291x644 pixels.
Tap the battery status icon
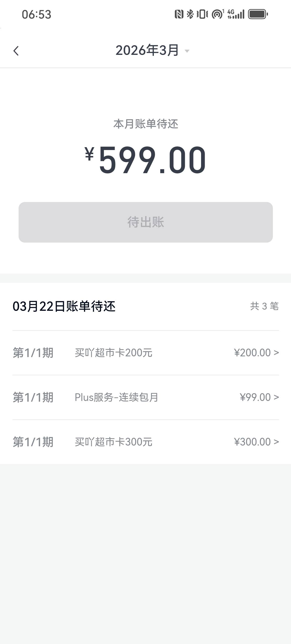click(258, 14)
